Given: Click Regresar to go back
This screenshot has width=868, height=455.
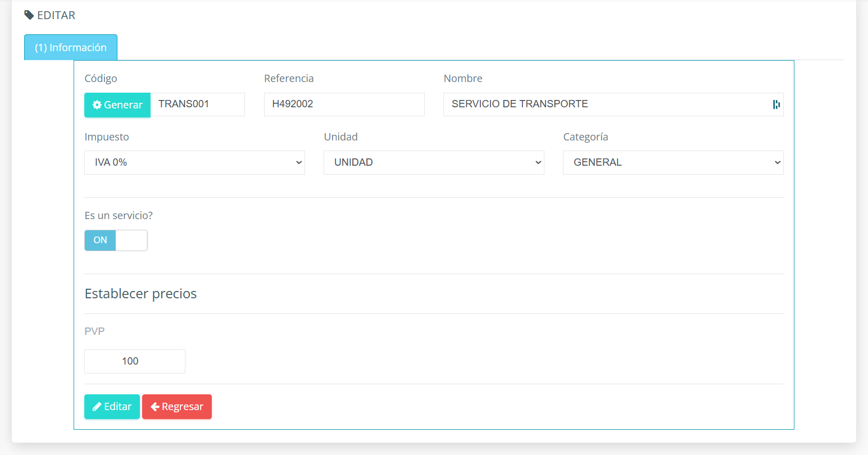Looking at the screenshot, I should tap(177, 406).
